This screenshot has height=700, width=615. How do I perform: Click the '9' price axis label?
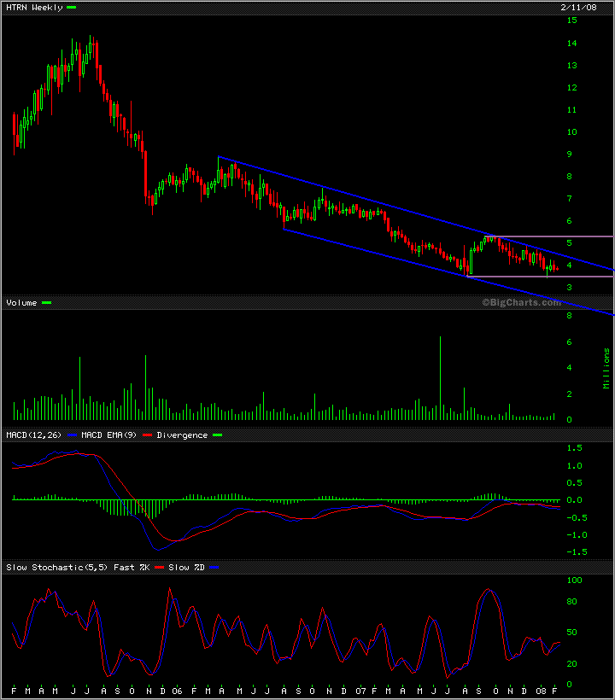pos(570,154)
